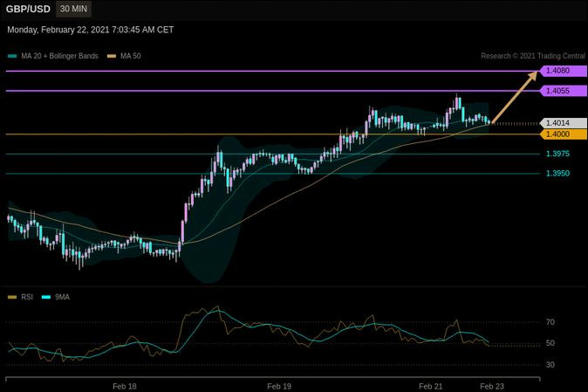Click the RSI 70 level label
The image size is (588, 392).
pos(550,322)
